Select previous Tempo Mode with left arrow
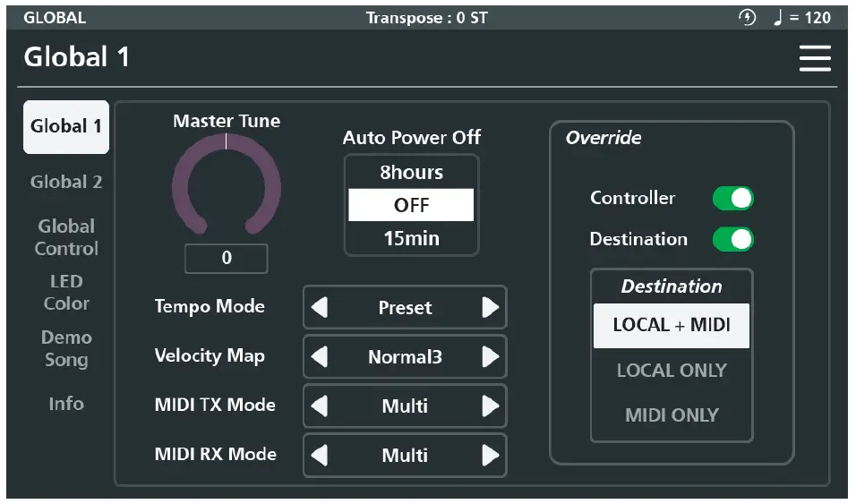Image resolution: width=856 pixels, height=504 pixels. coord(320,307)
